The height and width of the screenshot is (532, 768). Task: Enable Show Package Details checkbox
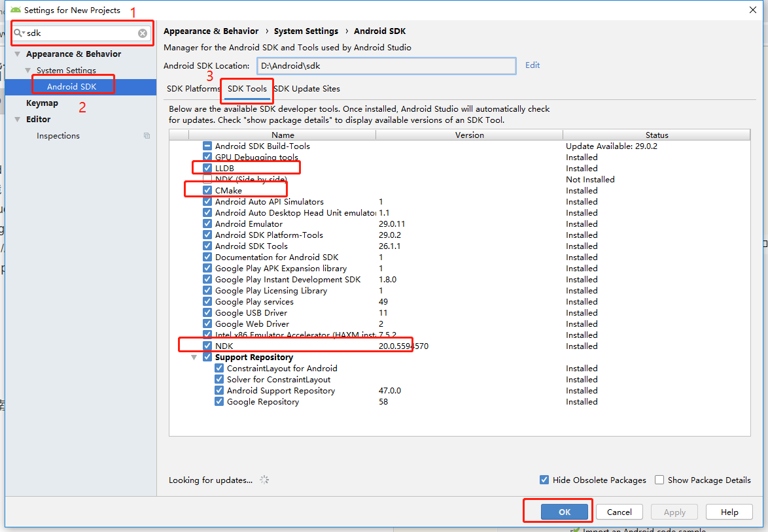click(x=659, y=480)
